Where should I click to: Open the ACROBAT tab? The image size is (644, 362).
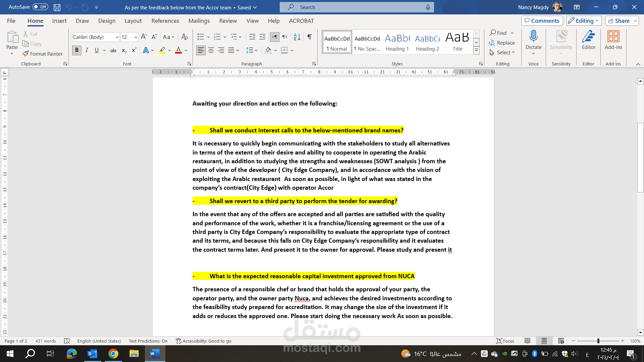coord(302,21)
